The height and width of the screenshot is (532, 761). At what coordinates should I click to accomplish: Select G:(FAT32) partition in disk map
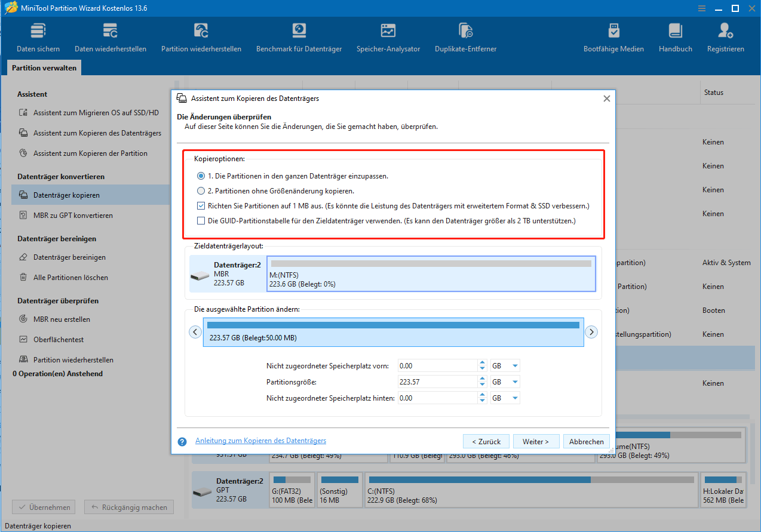pos(291,491)
